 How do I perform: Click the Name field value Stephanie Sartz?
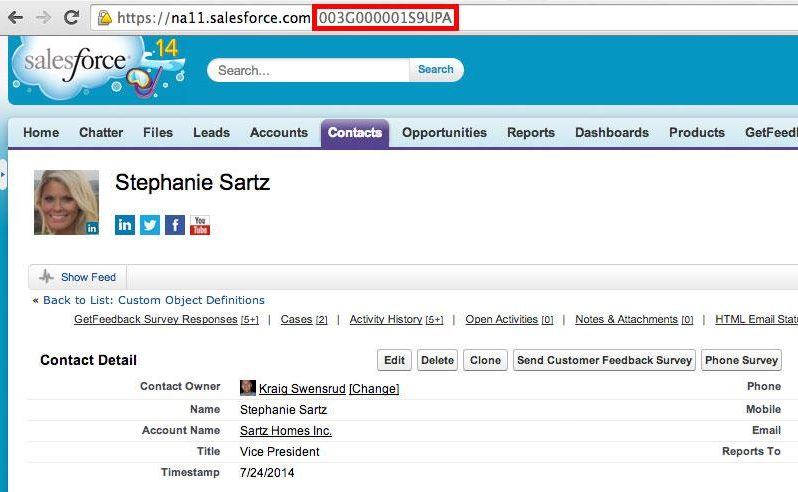[x=283, y=410]
